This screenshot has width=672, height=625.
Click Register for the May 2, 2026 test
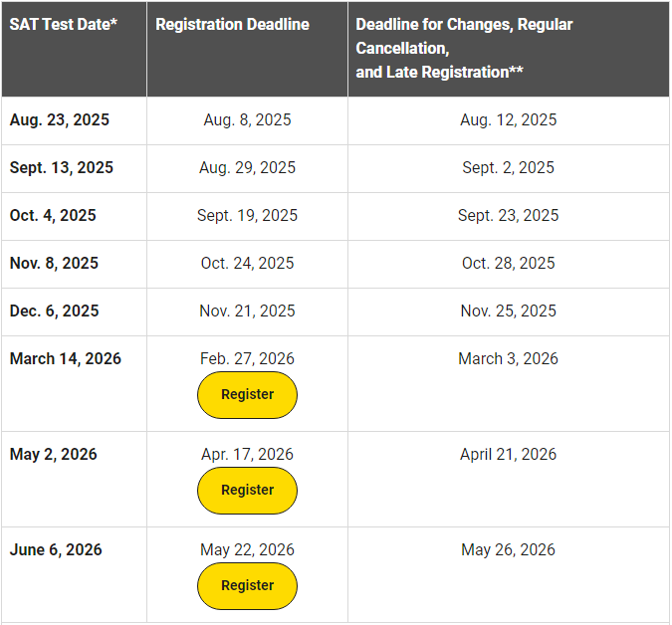click(x=247, y=491)
